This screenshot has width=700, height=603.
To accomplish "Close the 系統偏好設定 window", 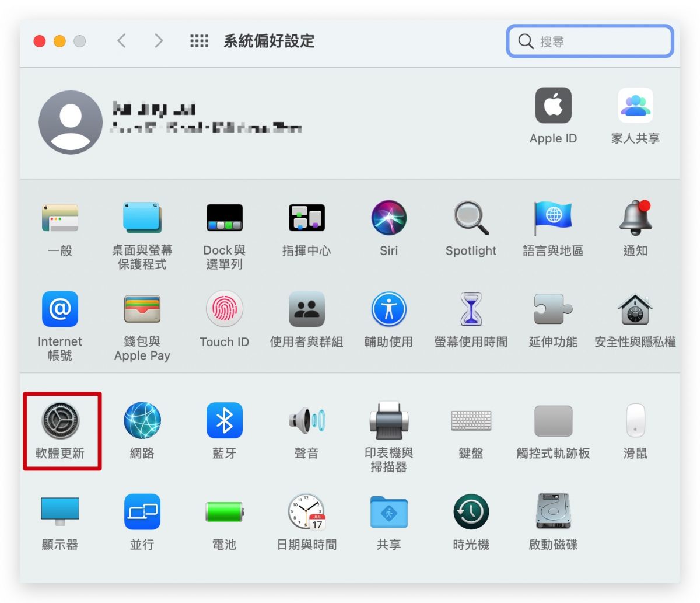I will pos(40,41).
